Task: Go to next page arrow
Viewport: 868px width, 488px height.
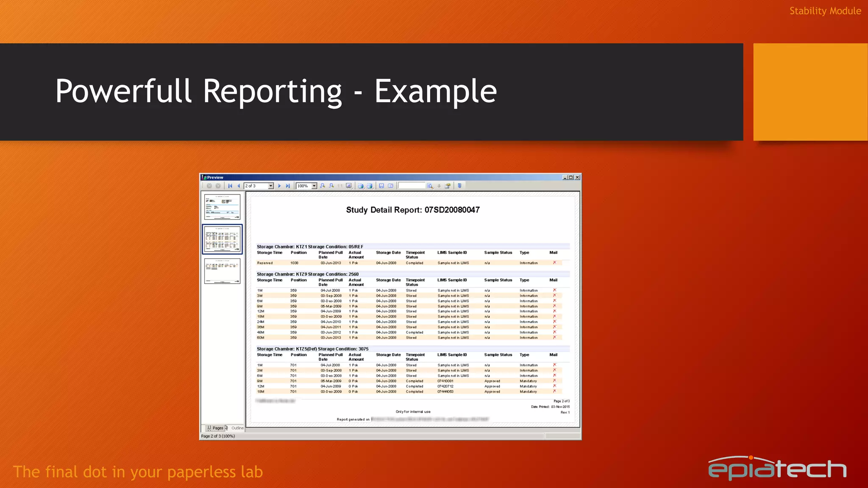Action: 279,186
